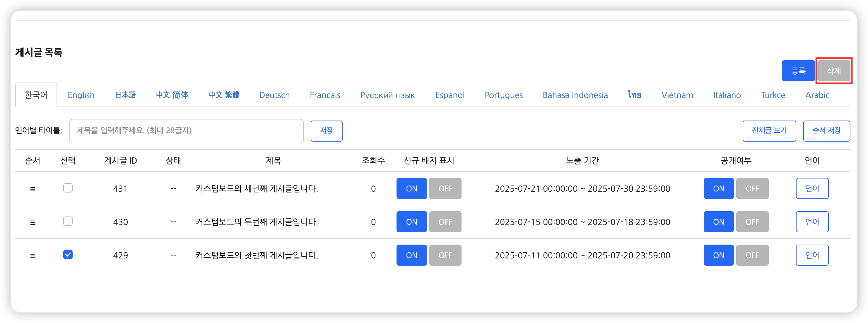Turn ON new badge for post 429
The width and height of the screenshot is (868, 323).
(411, 255)
